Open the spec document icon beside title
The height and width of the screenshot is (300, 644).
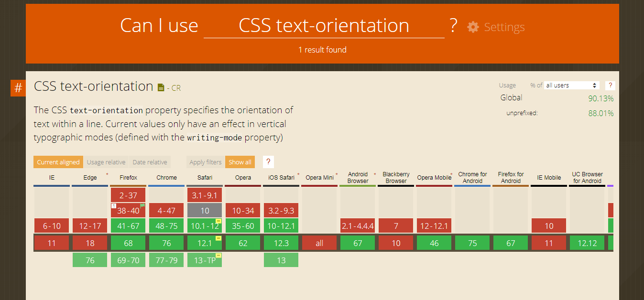pos(161,87)
